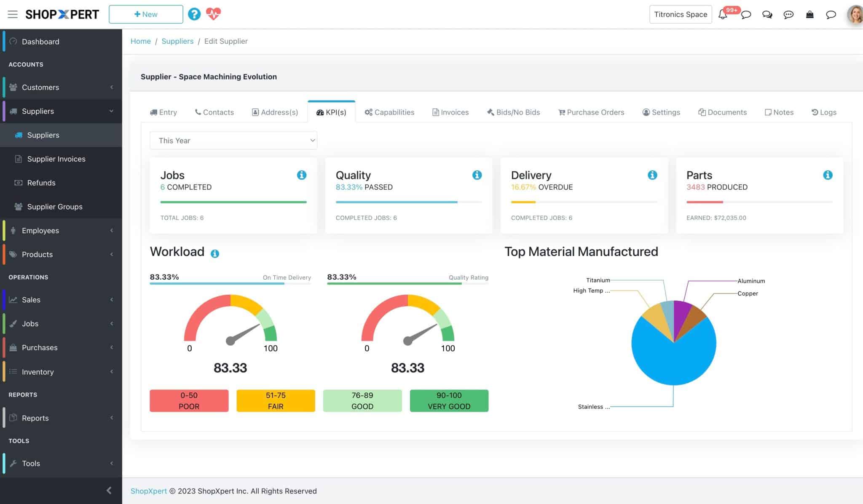Viewport: 863px width, 504px height.
Task: Click the shopping bag icon in header
Action: coord(809,14)
